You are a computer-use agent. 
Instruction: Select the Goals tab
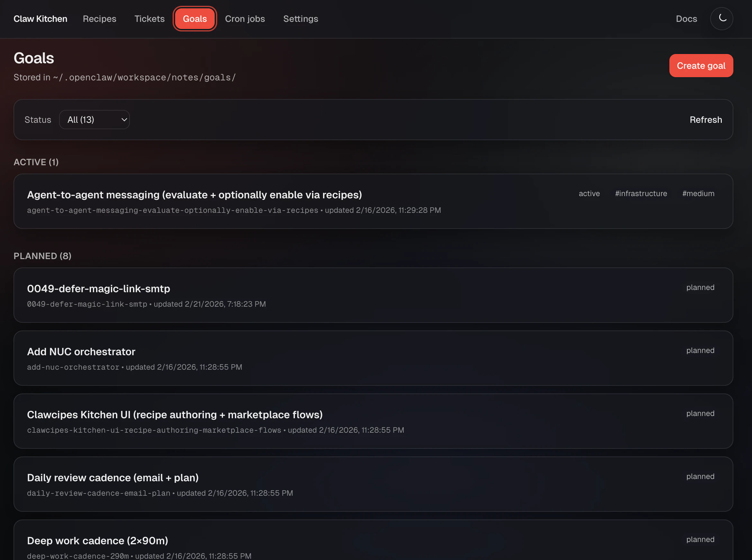point(194,19)
